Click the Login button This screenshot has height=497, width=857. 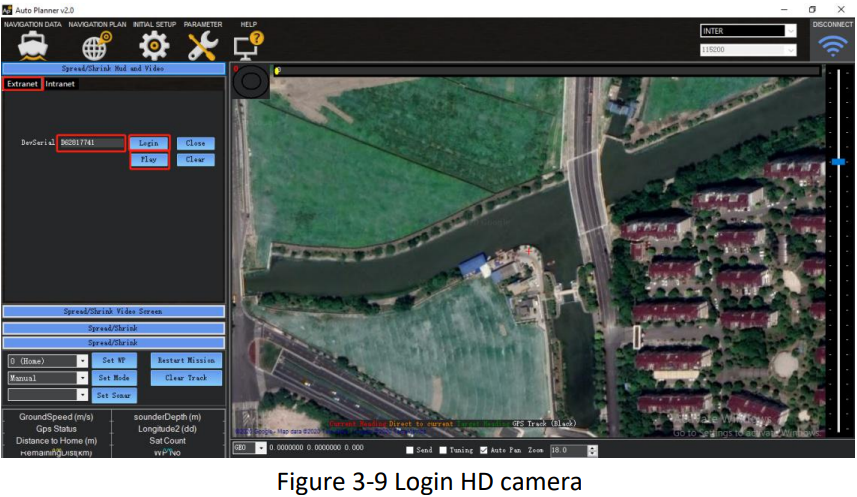coord(149,143)
